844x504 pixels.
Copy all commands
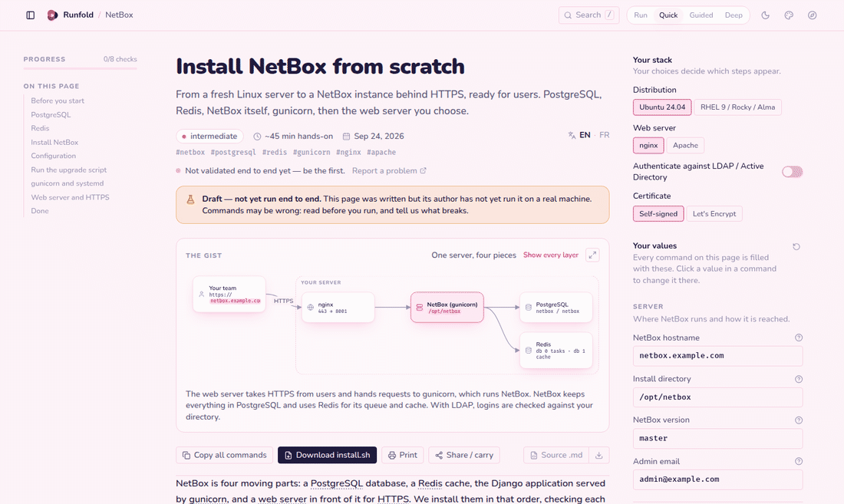(x=225, y=455)
